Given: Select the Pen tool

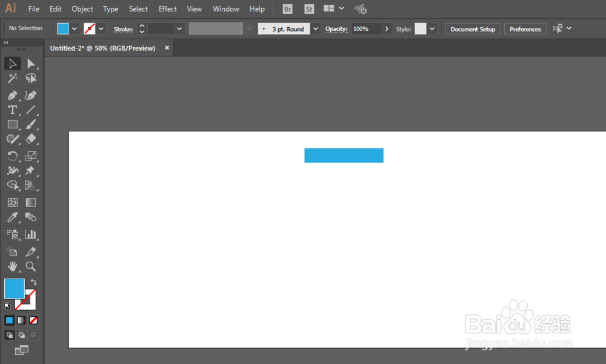Looking at the screenshot, I should pyautogui.click(x=12, y=95).
